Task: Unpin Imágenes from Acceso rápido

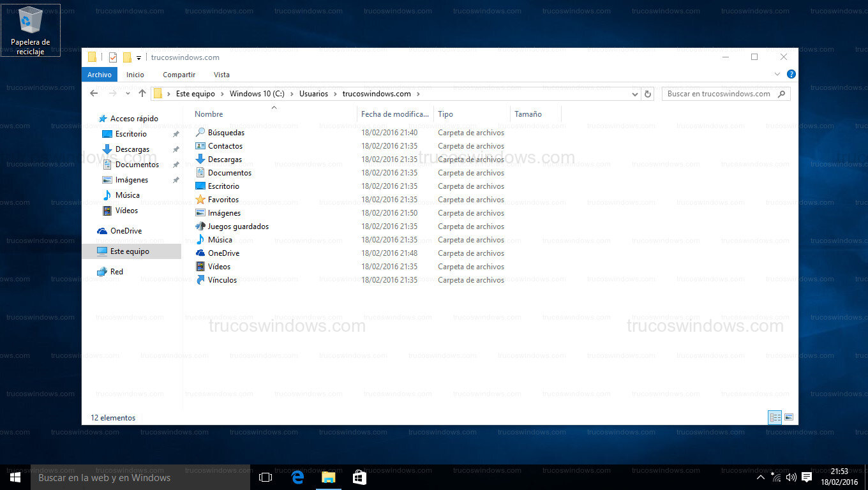Action: [x=177, y=180]
